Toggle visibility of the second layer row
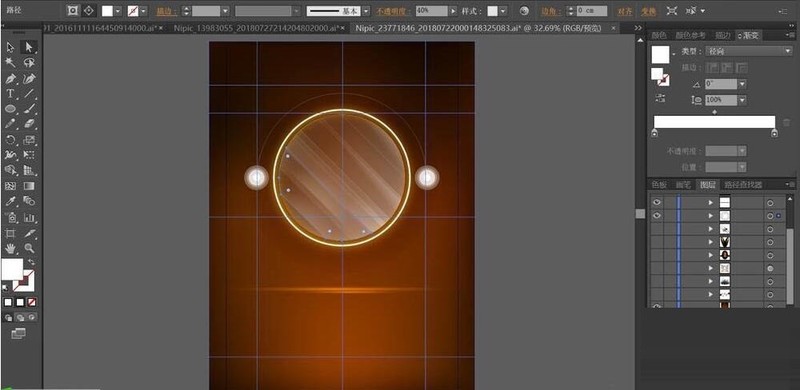Image resolution: width=800 pixels, height=390 pixels. click(657, 215)
